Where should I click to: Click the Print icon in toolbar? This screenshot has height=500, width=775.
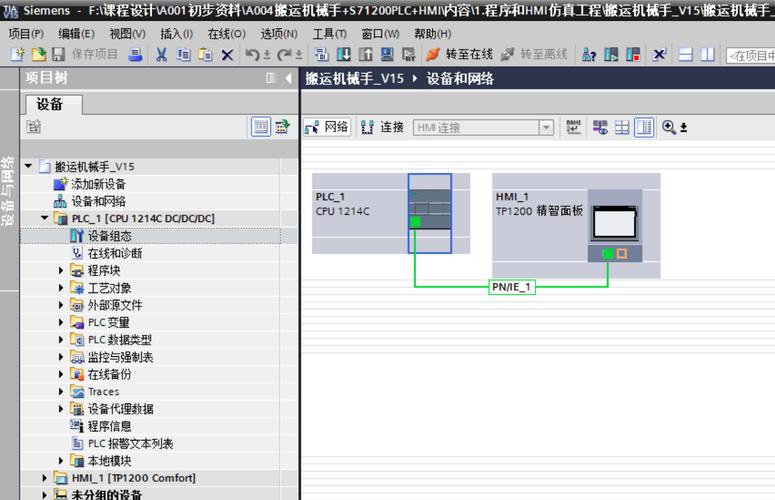point(135,54)
